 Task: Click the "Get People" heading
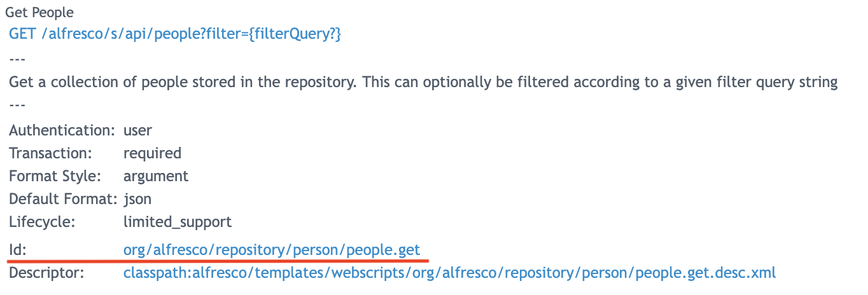pos(39,12)
